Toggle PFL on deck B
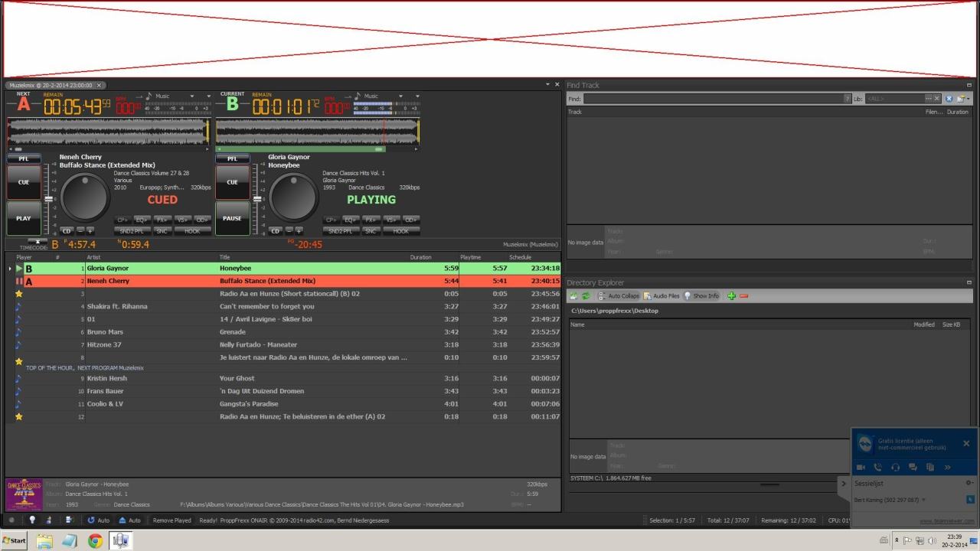The image size is (980, 551). pyautogui.click(x=232, y=159)
